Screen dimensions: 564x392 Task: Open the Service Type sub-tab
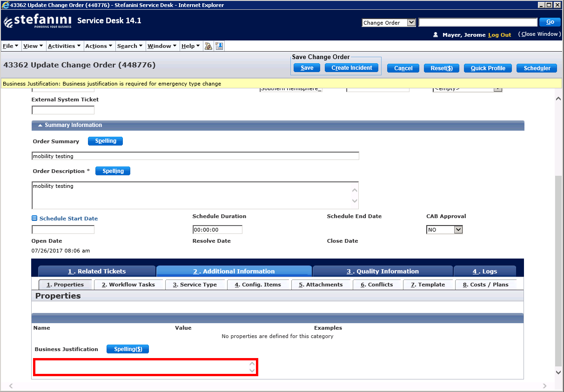click(x=195, y=285)
